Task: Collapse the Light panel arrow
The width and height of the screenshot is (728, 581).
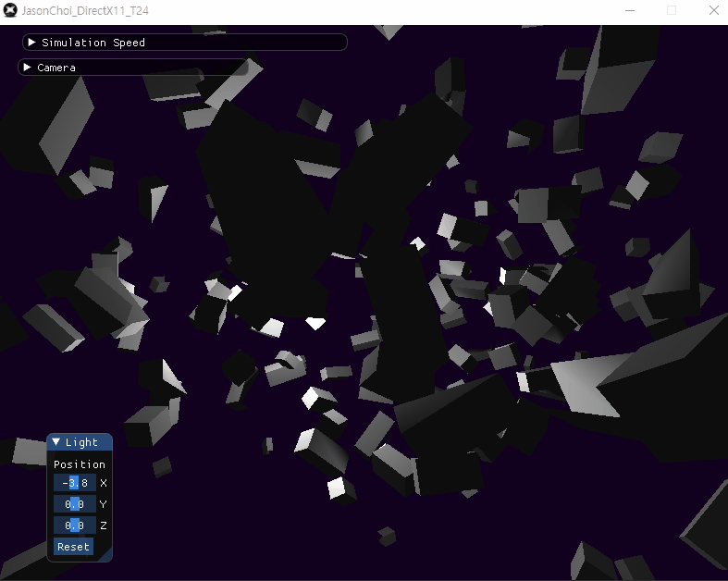Action: tap(56, 441)
